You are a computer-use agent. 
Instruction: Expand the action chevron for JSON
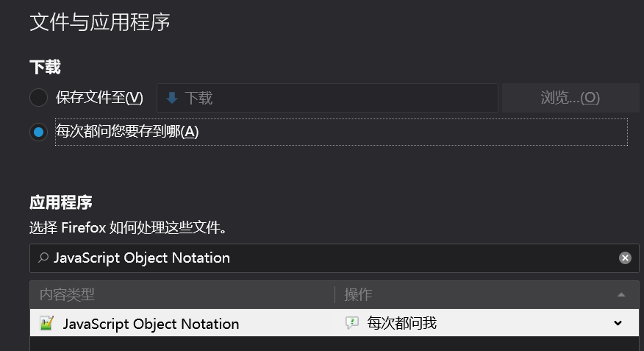618,323
